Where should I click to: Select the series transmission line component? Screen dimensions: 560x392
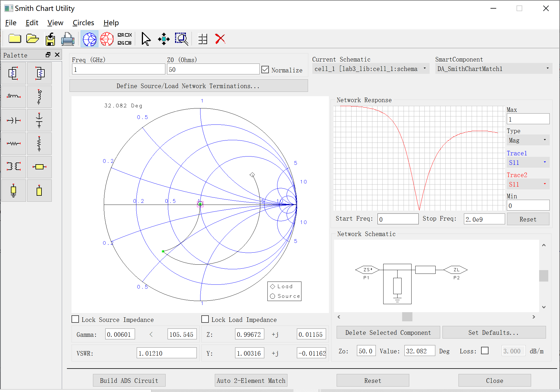(39, 167)
